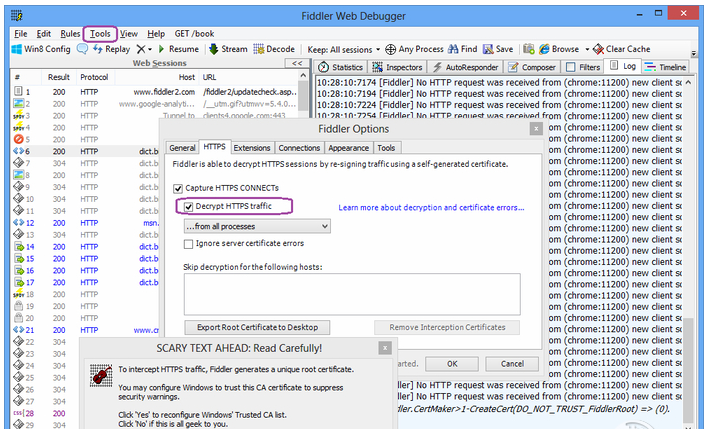
Task: Select session 12 msn row icon
Action: pyautogui.click(x=18, y=222)
